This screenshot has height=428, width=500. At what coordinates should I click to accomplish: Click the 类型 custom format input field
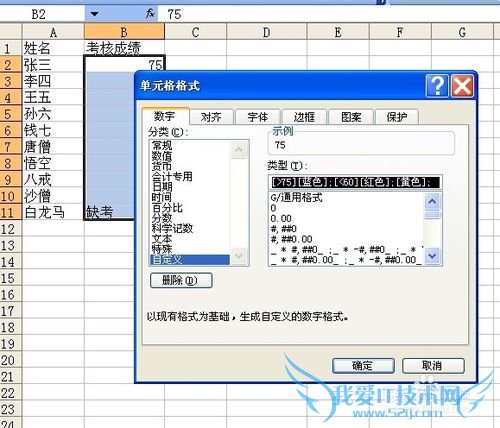point(355,182)
